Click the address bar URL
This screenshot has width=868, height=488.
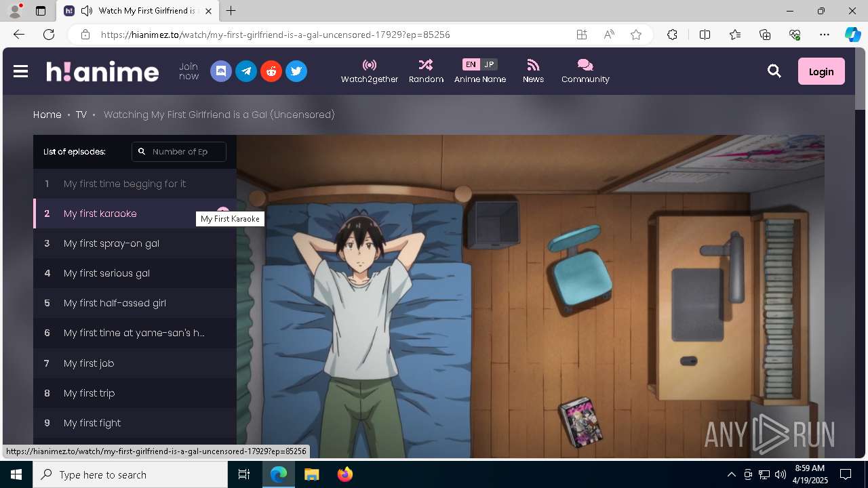click(x=275, y=35)
